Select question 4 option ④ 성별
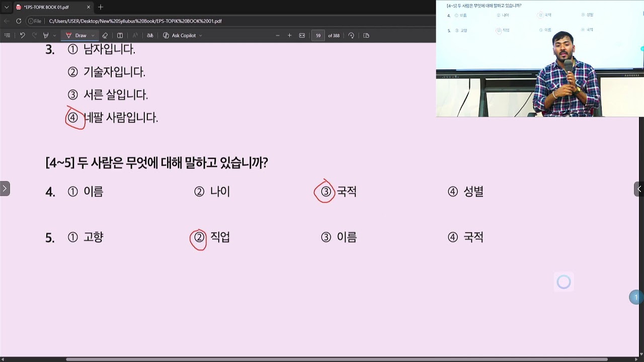 click(x=465, y=192)
